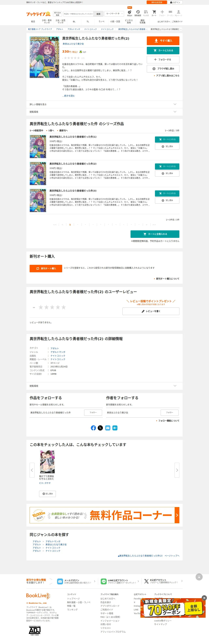Click the 70%OFFクーポン banner
This screenshot has width=209, height=644.
click(x=173, y=608)
